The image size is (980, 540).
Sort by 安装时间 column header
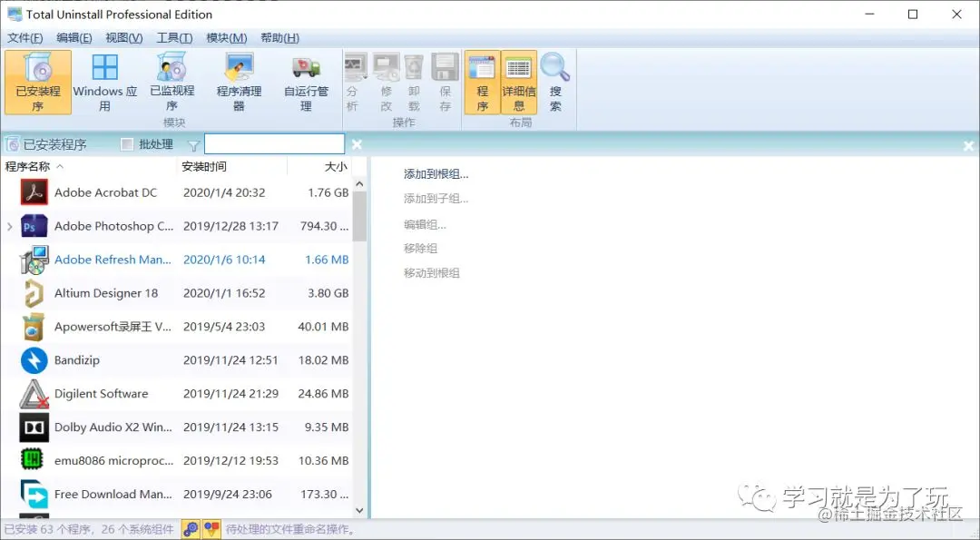coord(204,166)
